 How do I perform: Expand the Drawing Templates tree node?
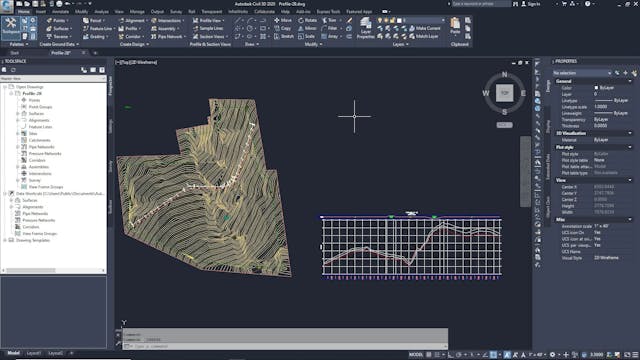[x=5, y=240]
